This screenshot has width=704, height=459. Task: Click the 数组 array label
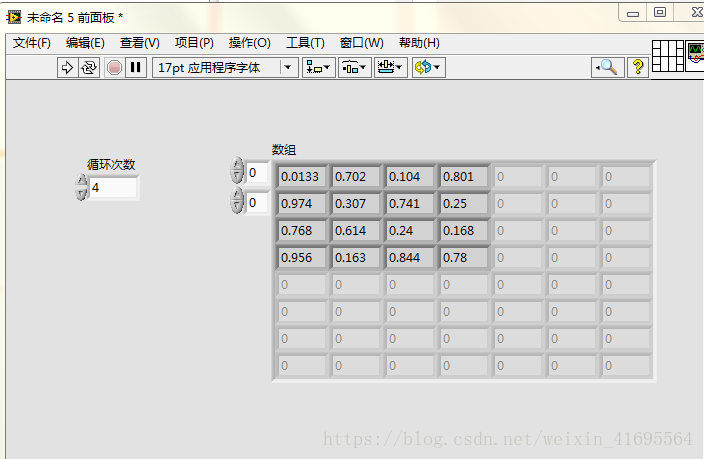(x=284, y=150)
